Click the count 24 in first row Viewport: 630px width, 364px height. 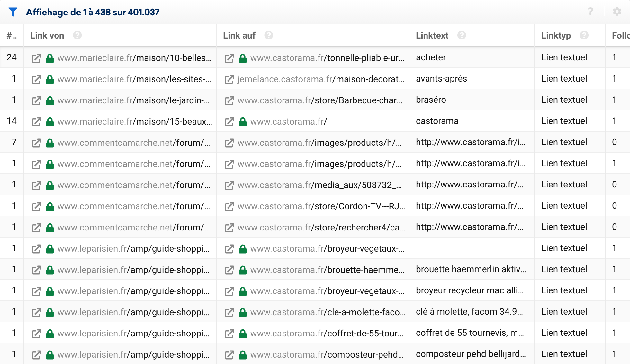point(12,57)
